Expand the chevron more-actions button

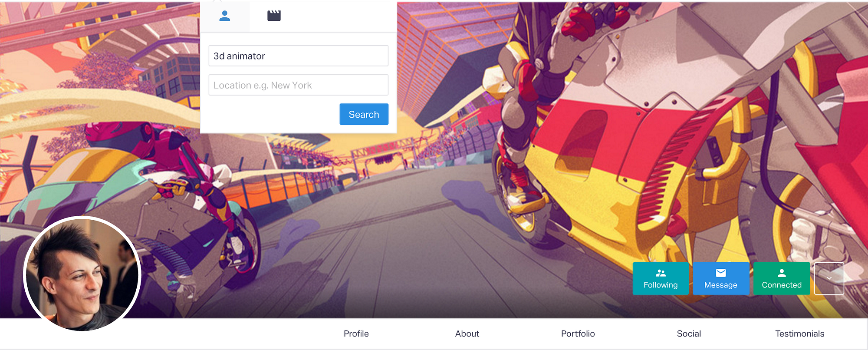pos(829,278)
